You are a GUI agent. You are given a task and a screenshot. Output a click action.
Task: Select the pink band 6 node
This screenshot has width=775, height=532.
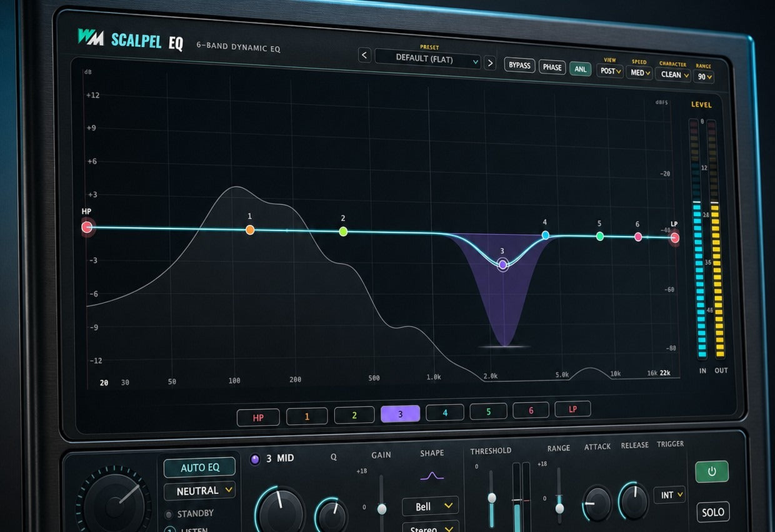click(x=638, y=237)
